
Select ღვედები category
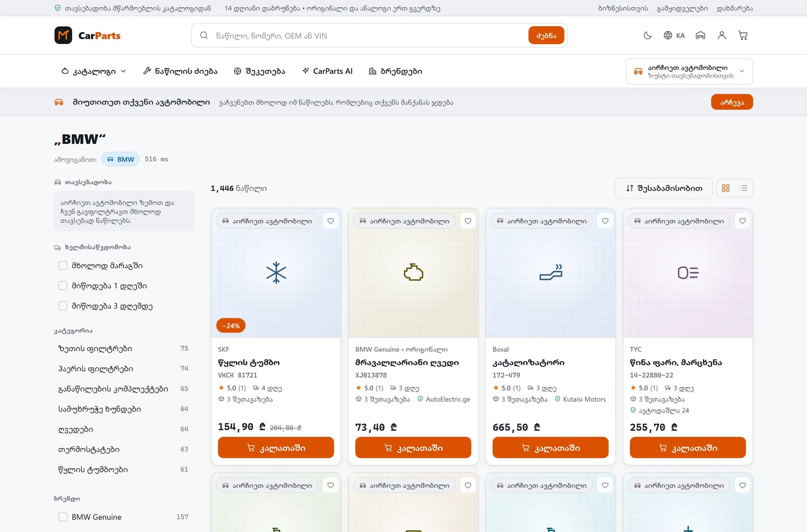tap(123, 429)
